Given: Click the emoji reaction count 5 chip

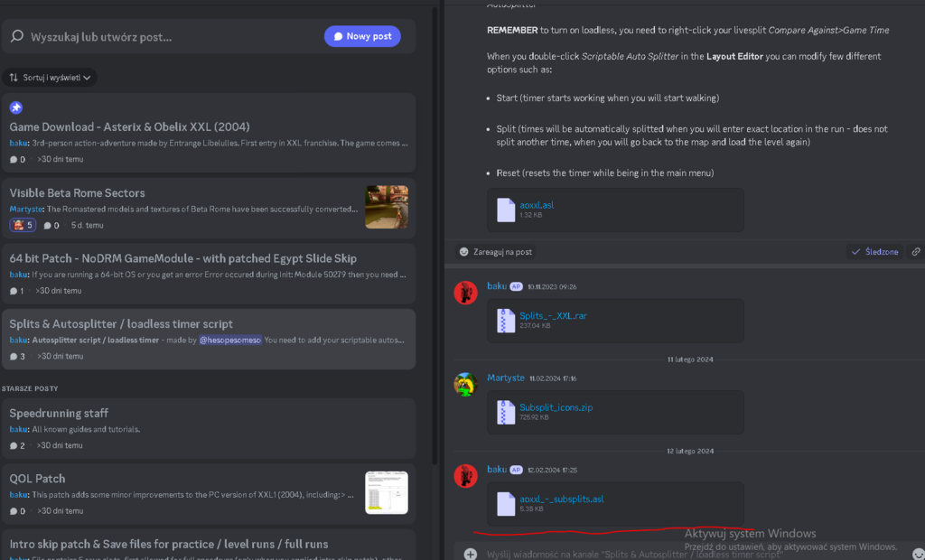Looking at the screenshot, I should click(x=23, y=225).
